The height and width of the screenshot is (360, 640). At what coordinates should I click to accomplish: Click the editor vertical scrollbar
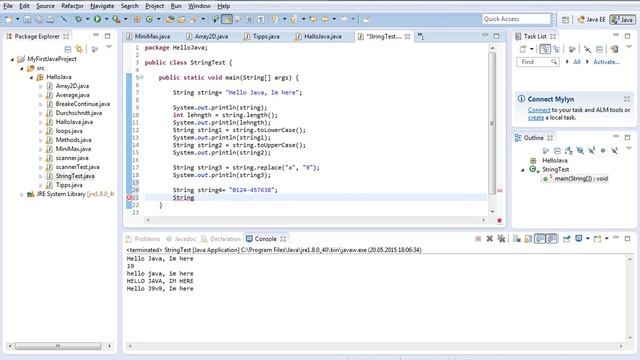tap(492, 122)
